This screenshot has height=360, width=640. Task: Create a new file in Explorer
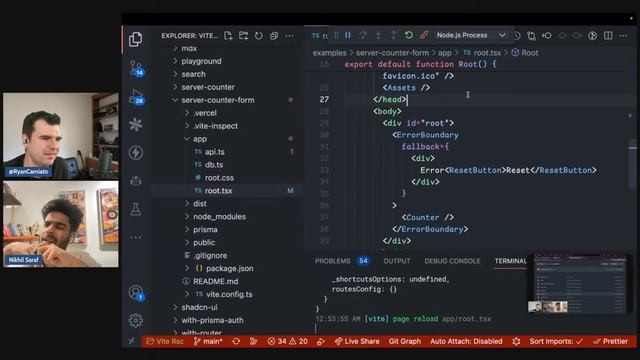pos(228,36)
